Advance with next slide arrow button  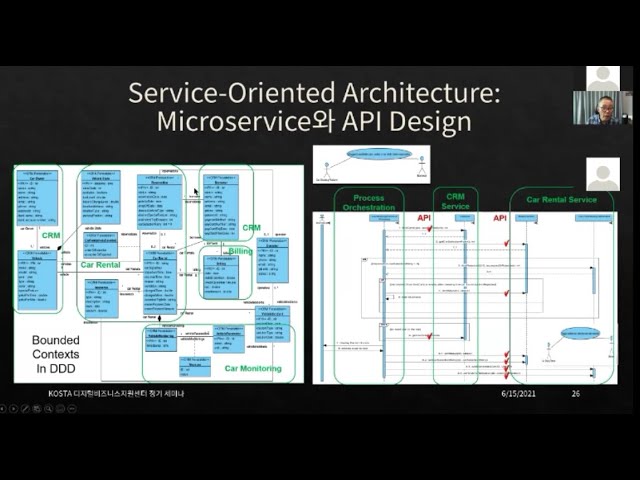click(13, 408)
